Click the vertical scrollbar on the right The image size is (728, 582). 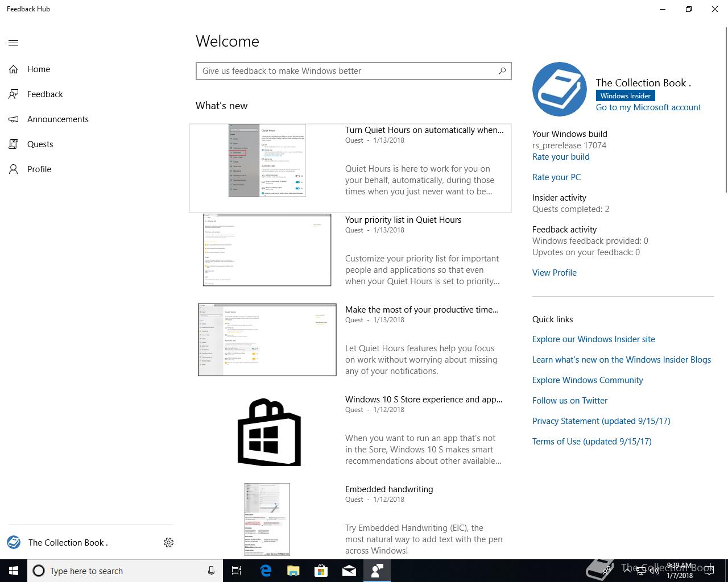coord(726,111)
